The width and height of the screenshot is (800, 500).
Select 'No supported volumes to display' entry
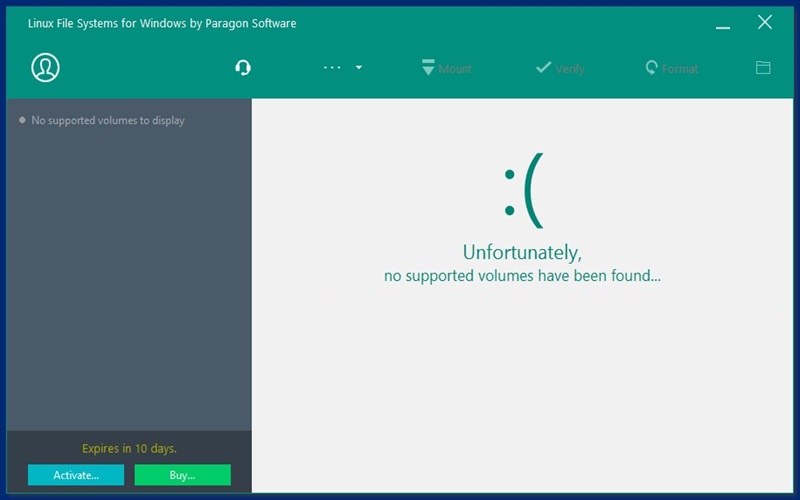[x=108, y=121]
